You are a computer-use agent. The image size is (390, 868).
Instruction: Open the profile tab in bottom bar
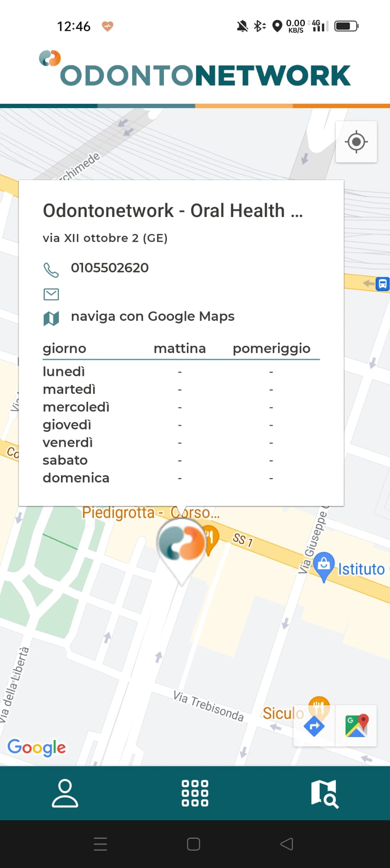(65, 793)
